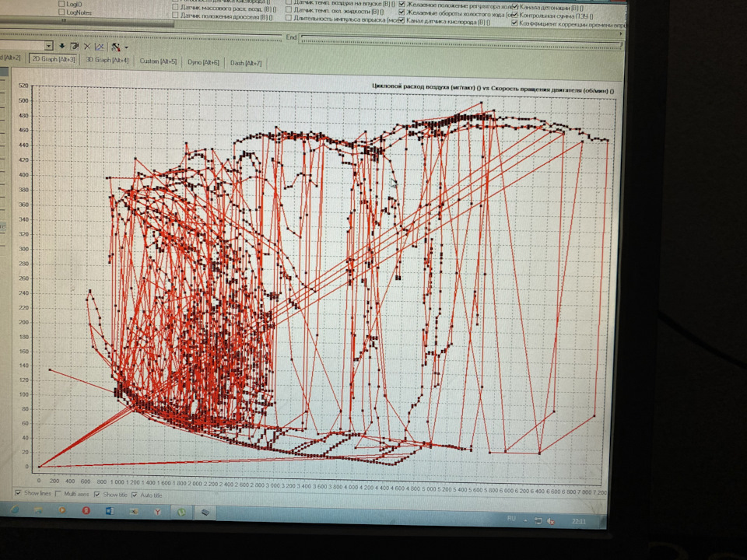Uncheck Канал датчика кислорода checkbox
The width and height of the screenshot is (747, 560).
pyautogui.click(x=402, y=20)
